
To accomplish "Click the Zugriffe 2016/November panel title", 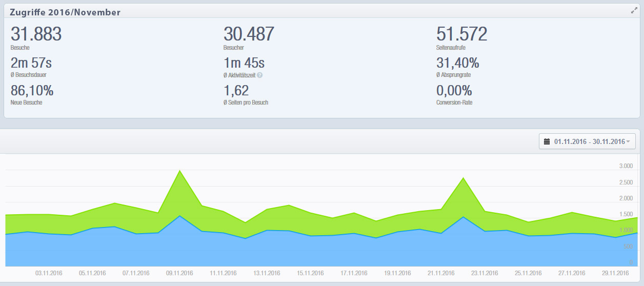I will pos(65,12).
